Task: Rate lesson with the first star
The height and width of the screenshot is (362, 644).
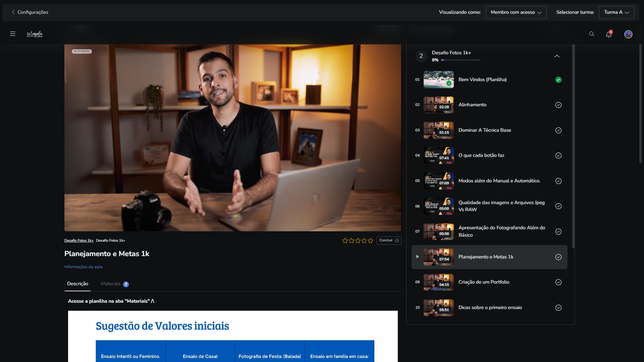Action: pos(345,241)
